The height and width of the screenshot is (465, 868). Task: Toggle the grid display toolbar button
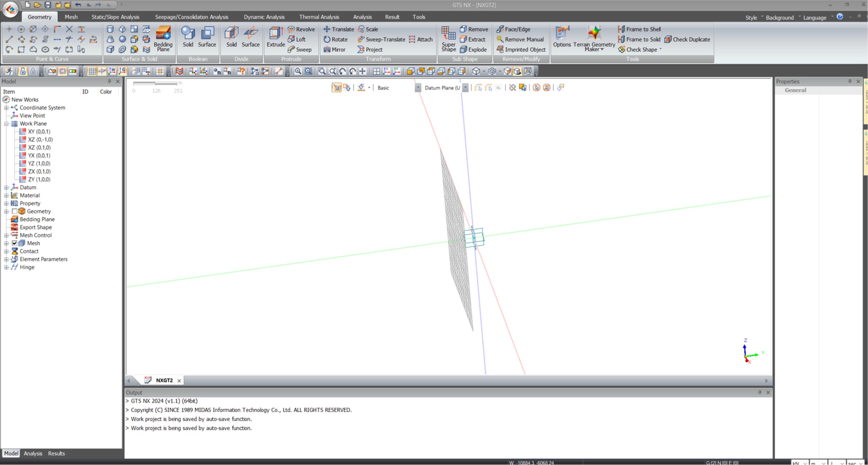[x=92, y=71]
